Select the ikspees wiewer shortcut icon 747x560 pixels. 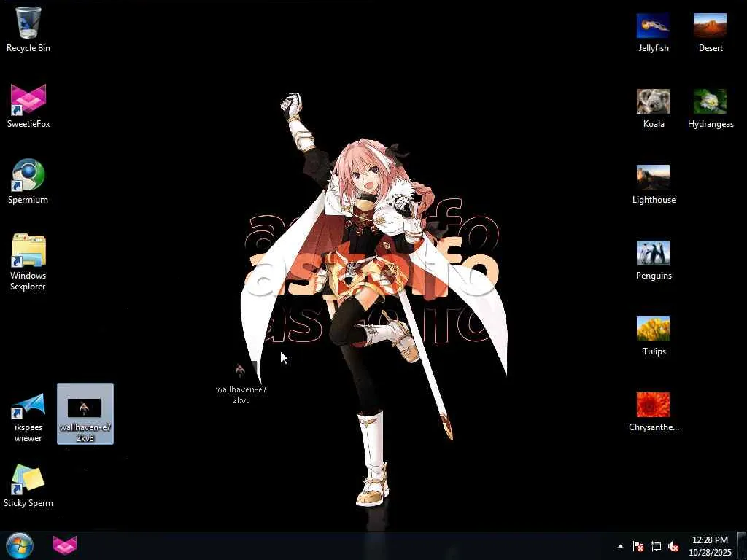coord(28,418)
